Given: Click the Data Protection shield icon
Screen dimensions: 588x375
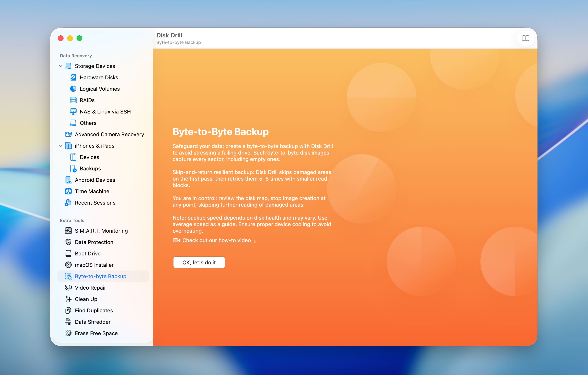Looking at the screenshot, I should [68, 242].
